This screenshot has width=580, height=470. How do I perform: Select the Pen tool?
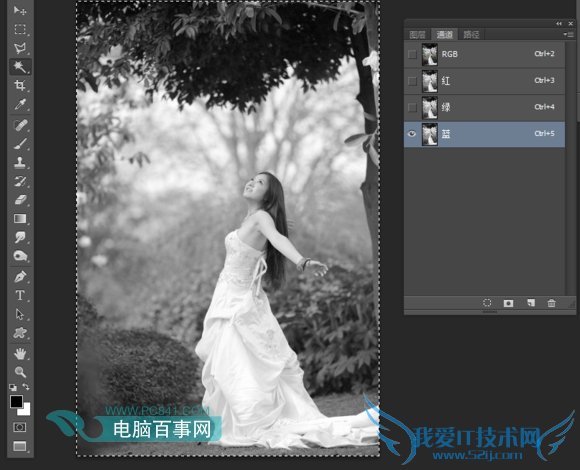click(20, 277)
